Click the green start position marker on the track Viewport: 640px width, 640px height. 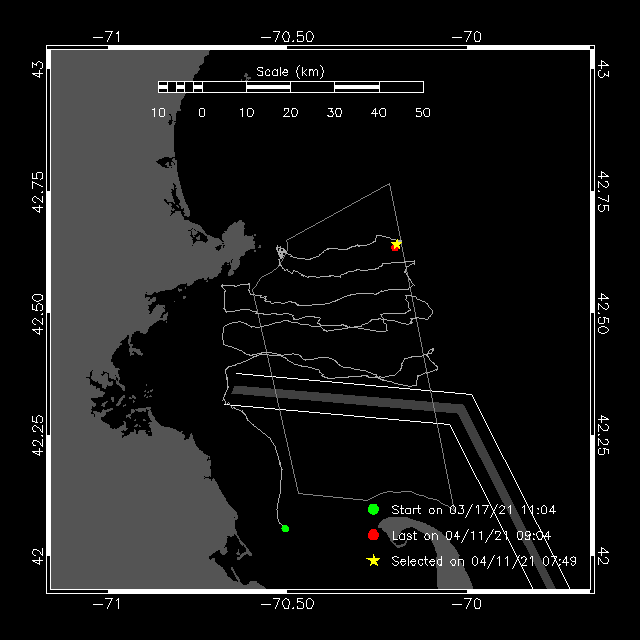(x=285, y=529)
